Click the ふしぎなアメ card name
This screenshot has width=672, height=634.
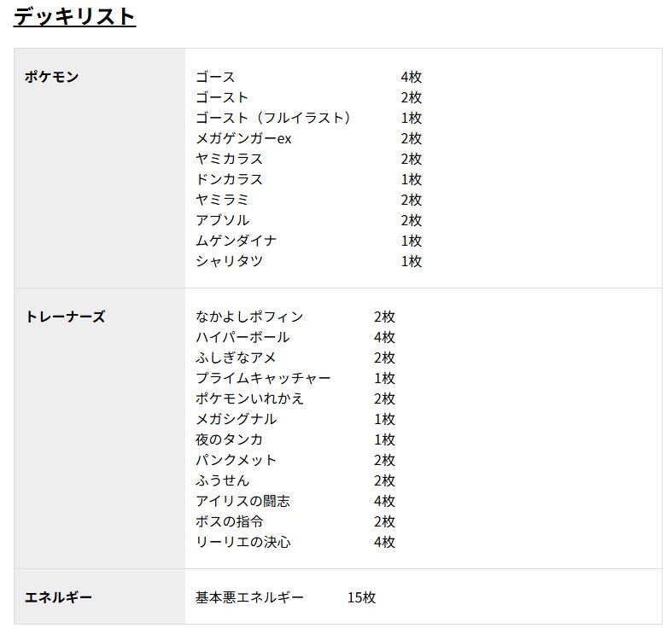point(236,358)
